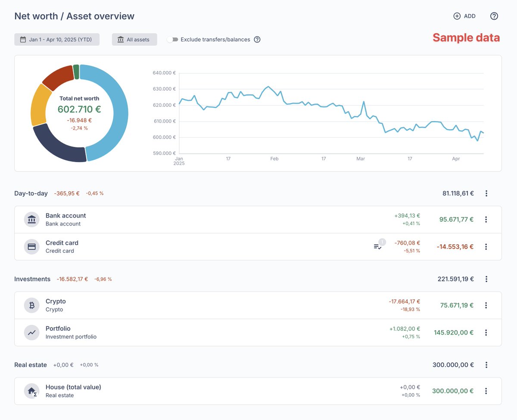
Task: Select the Credit card icon
Action: point(31,246)
